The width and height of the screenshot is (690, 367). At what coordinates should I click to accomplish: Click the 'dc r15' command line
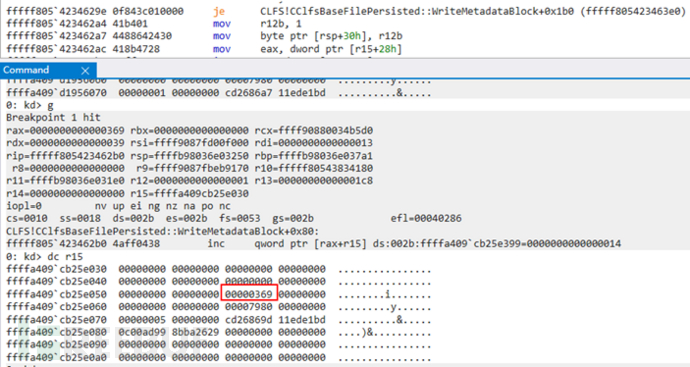tap(44, 257)
